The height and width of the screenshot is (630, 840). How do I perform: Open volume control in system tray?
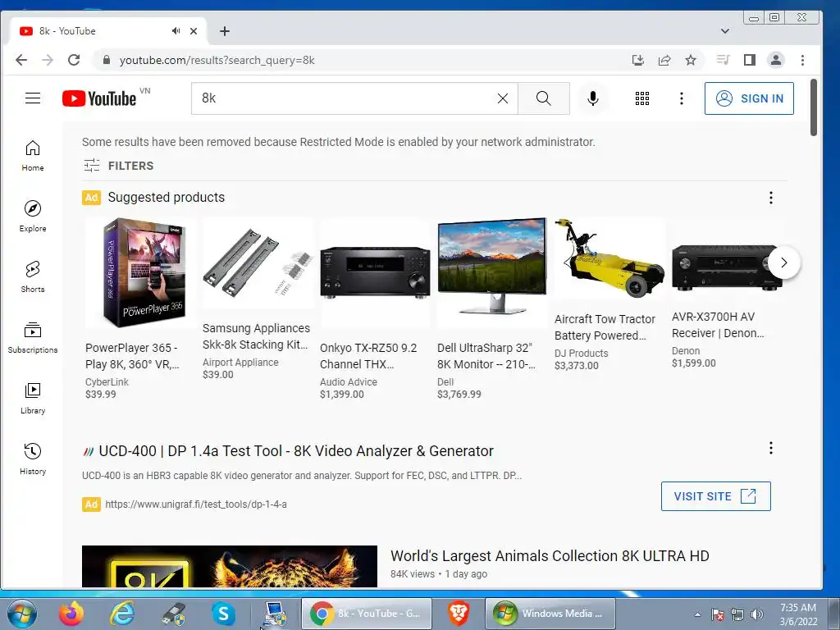point(757,614)
